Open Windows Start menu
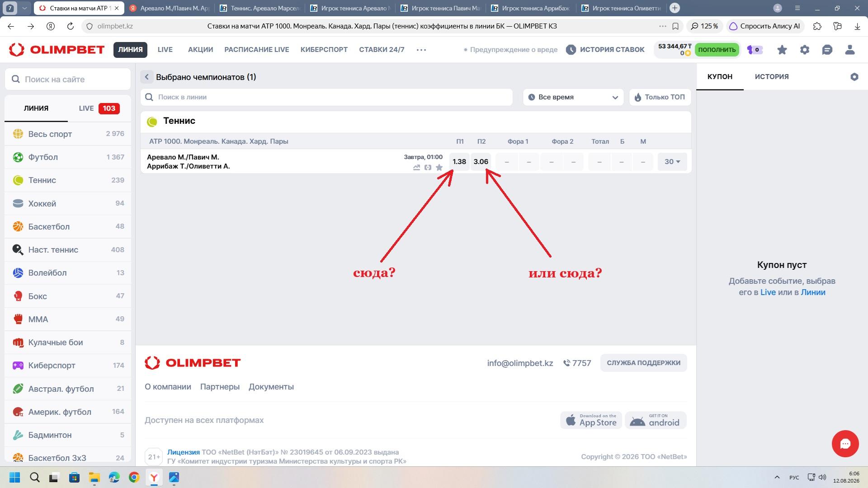 click(x=15, y=477)
